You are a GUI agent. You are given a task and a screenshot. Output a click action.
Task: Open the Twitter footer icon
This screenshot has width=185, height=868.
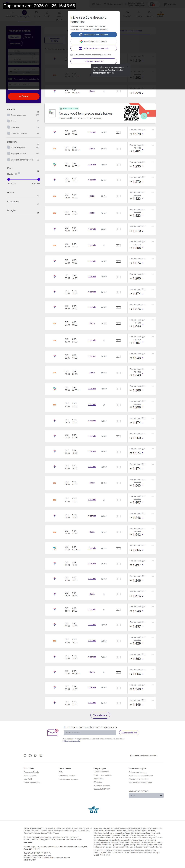coord(35,755)
